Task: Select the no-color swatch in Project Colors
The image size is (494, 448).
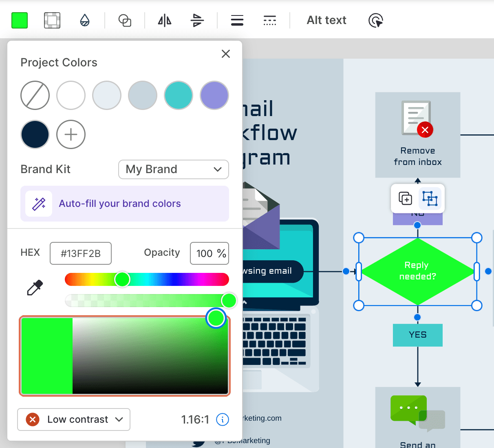Action: (x=35, y=95)
